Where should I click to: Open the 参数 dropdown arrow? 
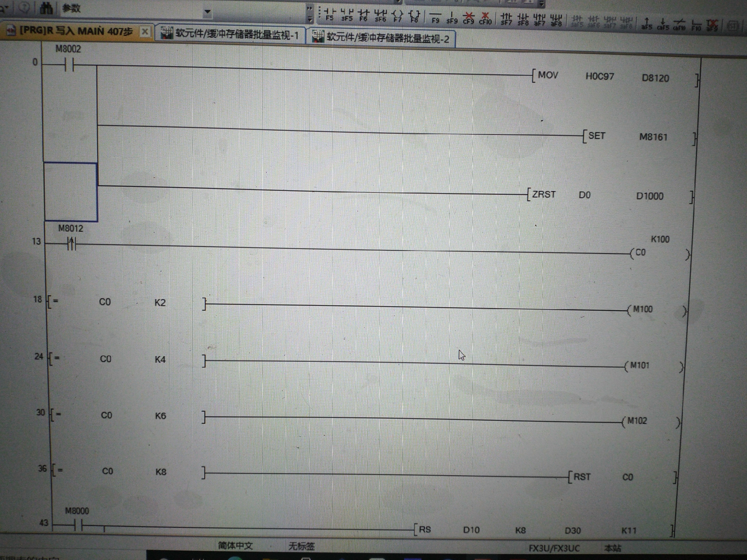(207, 12)
